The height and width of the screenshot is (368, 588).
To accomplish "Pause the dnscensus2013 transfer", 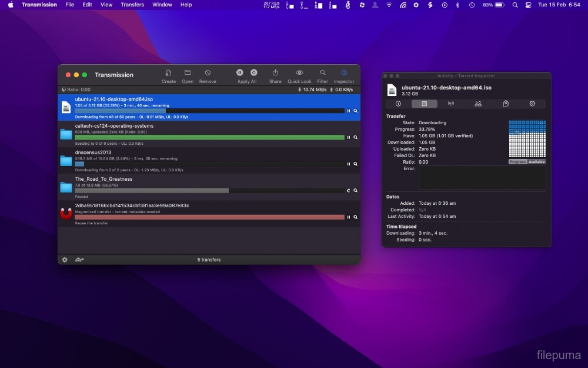I will (x=348, y=164).
